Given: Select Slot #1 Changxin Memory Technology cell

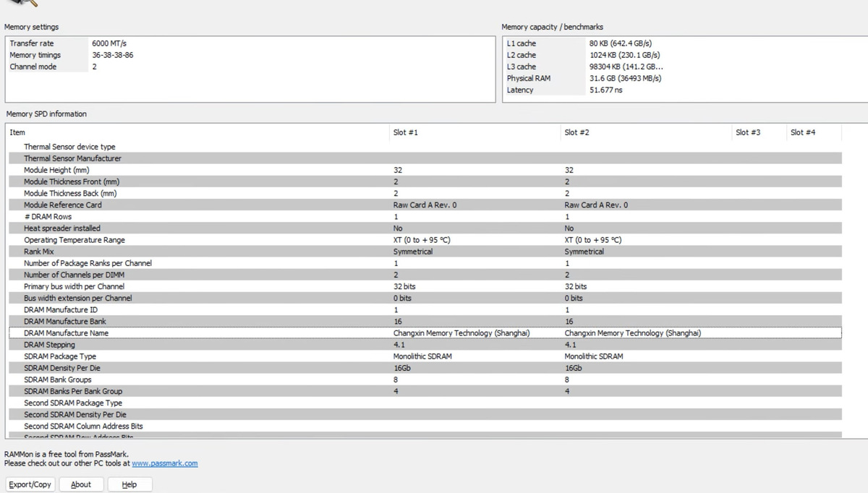Looking at the screenshot, I should [461, 333].
